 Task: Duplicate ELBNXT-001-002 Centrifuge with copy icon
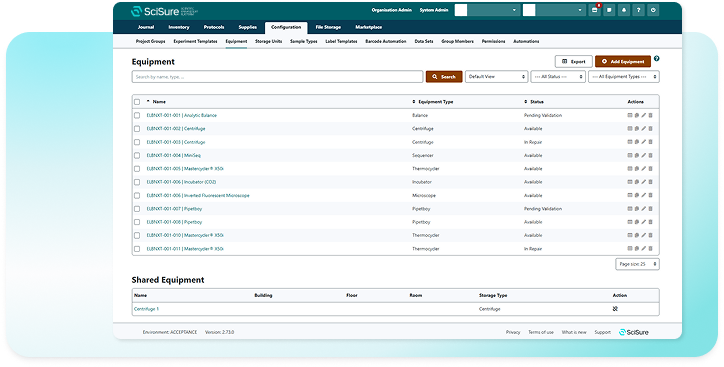coord(637,129)
